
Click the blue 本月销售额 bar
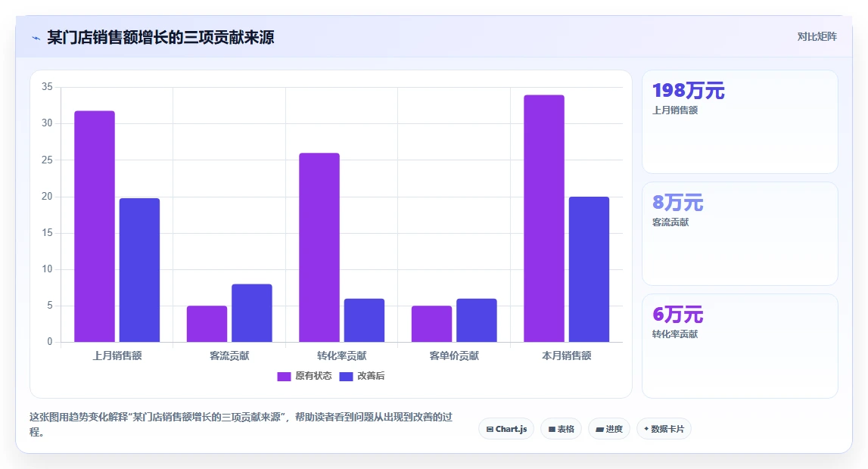click(x=589, y=269)
